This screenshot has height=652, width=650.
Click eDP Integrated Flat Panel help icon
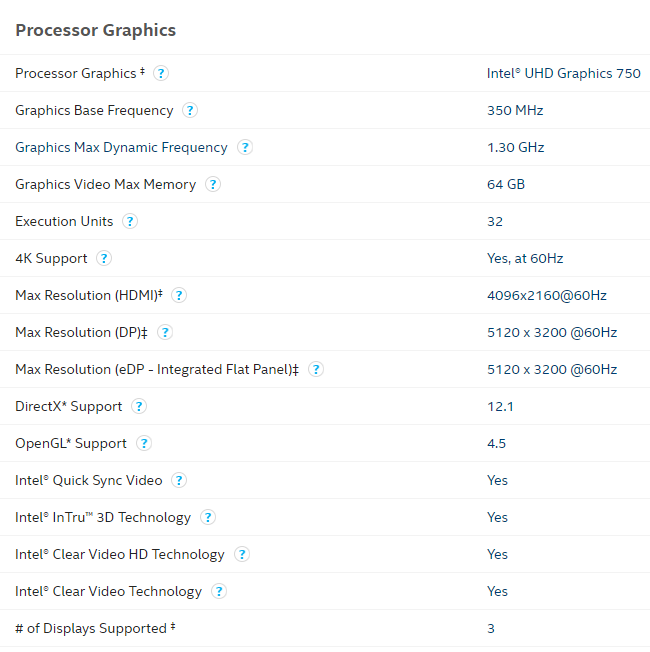[x=316, y=369]
